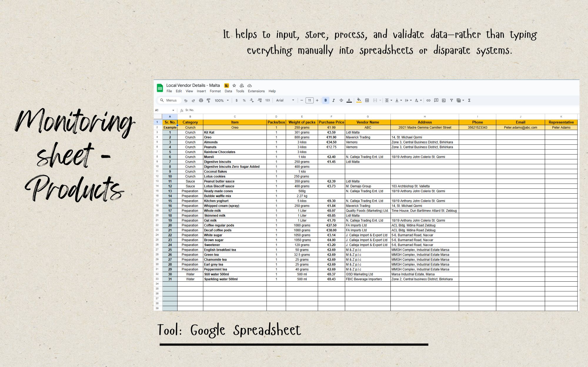Click the insert chart icon

(444, 100)
